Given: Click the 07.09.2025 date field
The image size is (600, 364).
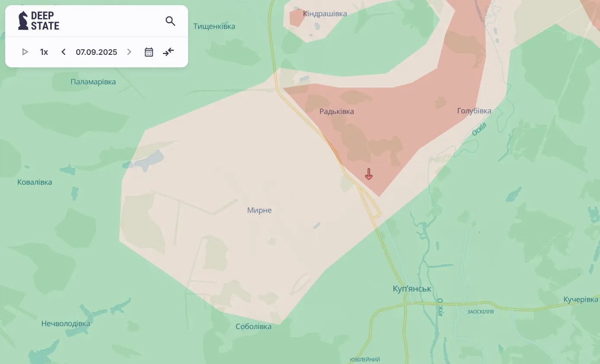Looking at the screenshot, I should click(96, 52).
